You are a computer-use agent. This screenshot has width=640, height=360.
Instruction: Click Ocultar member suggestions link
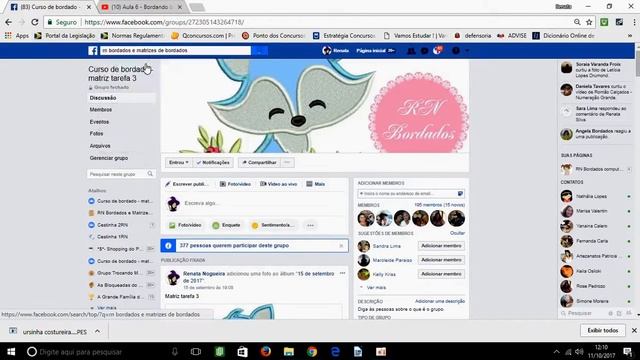[x=457, y=233]
